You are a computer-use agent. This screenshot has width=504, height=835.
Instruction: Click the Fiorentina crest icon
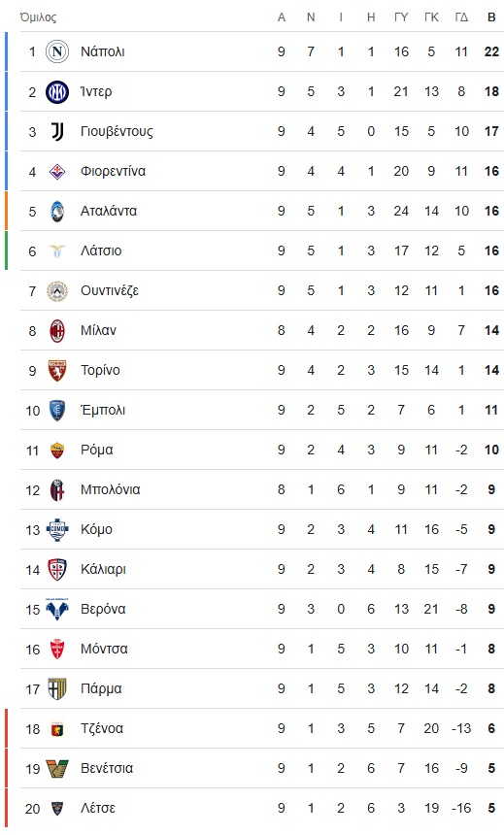click(57, 172)
